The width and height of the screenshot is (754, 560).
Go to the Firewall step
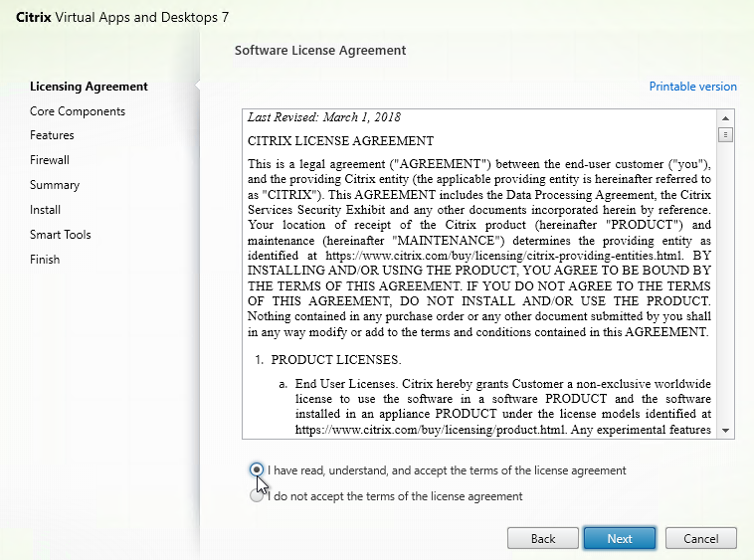click(50, 160)
